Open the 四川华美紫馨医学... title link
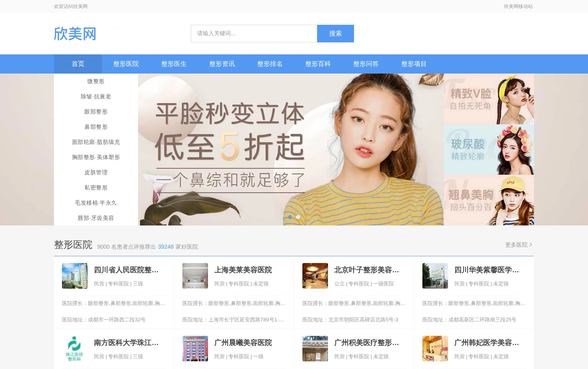The height and width of the screenshot is (369, 588). click(486, 270)
